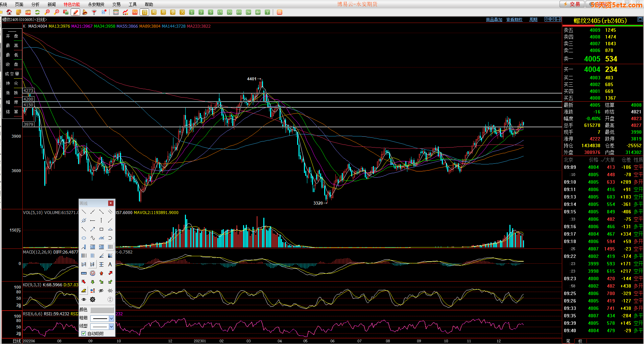Click the 商品叠加 link
644x344 pixels.
pos(494,20)
